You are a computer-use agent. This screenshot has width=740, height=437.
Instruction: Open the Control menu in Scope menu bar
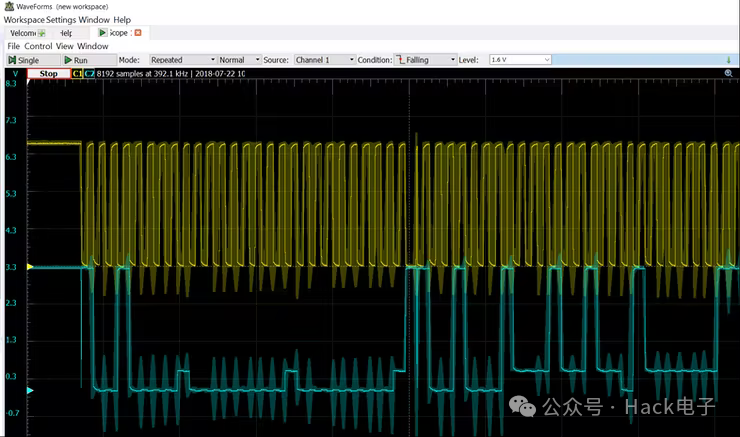[38, 46]
